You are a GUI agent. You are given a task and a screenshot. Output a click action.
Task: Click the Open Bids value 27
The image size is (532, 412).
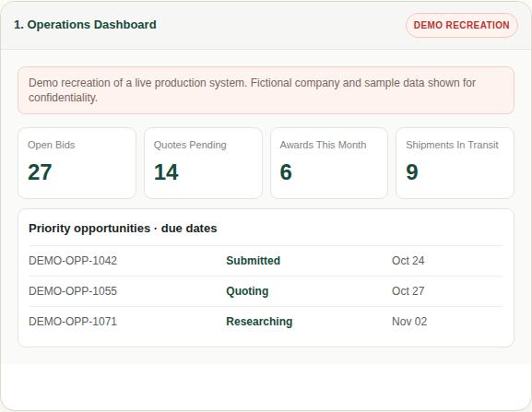tap(40, 172)
